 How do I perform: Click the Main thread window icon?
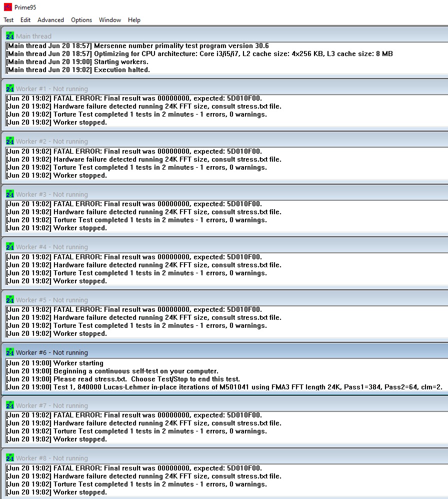click(x=10, y=36)
